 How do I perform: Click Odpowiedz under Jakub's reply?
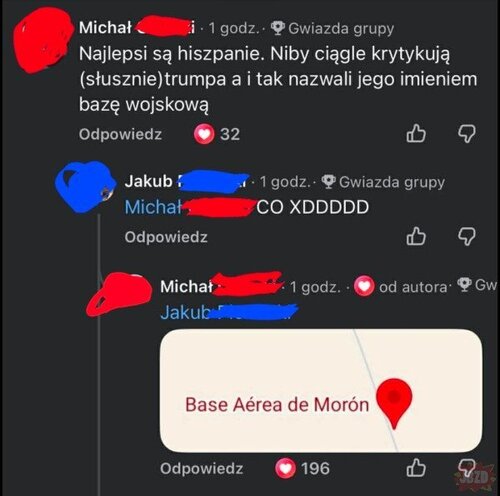point(166,237)
